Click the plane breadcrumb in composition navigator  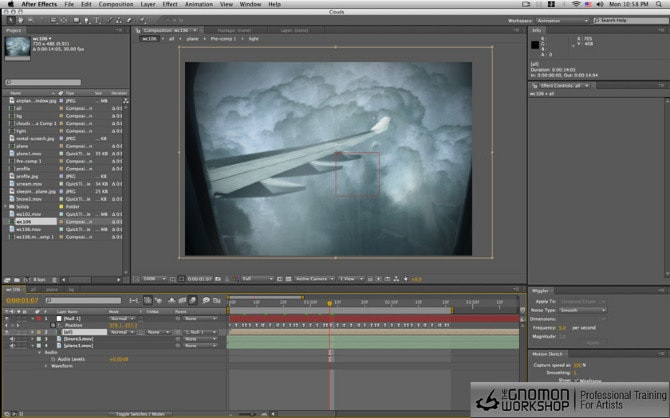click(x=192, y=39)
